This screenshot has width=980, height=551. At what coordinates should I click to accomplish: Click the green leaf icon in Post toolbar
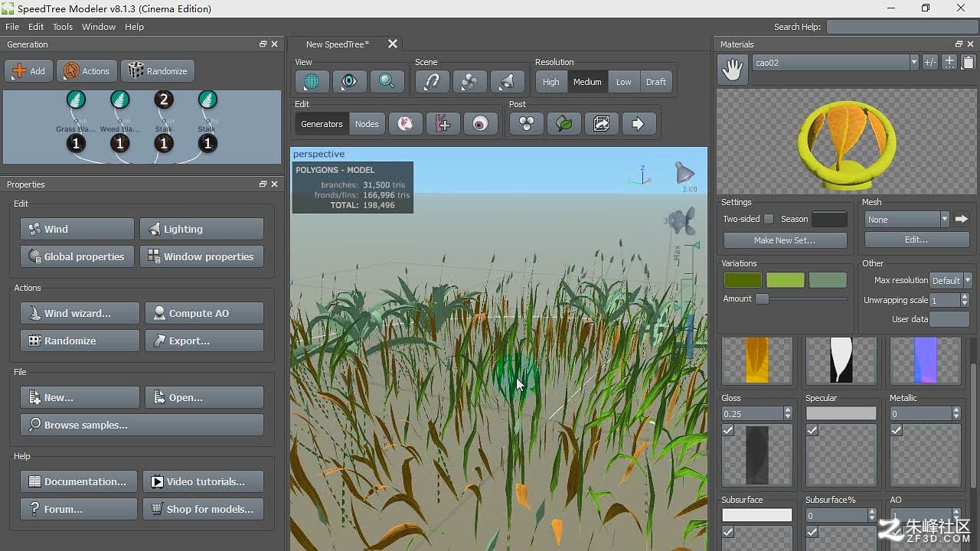[x=564, y=123]
